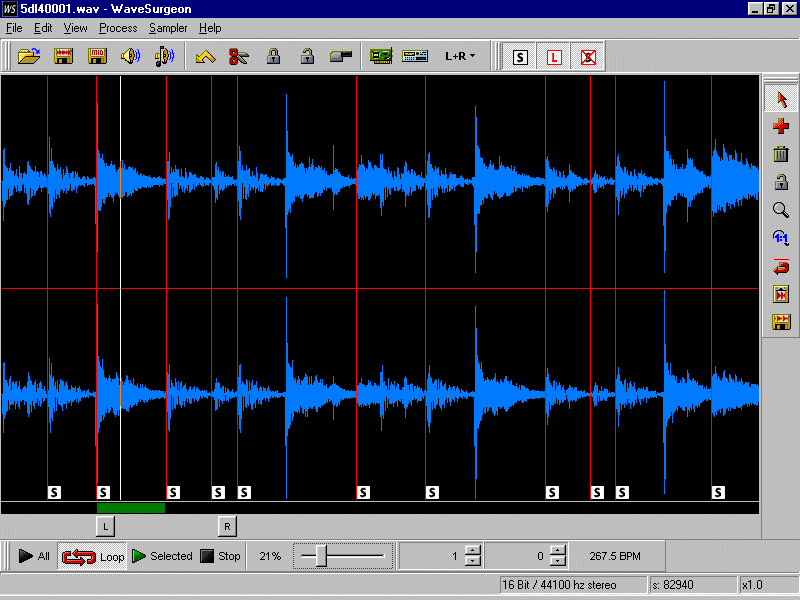This screenshot has height=600, width=800.
Task: Increase the value 0 spinner
Action: pos(559,551)
